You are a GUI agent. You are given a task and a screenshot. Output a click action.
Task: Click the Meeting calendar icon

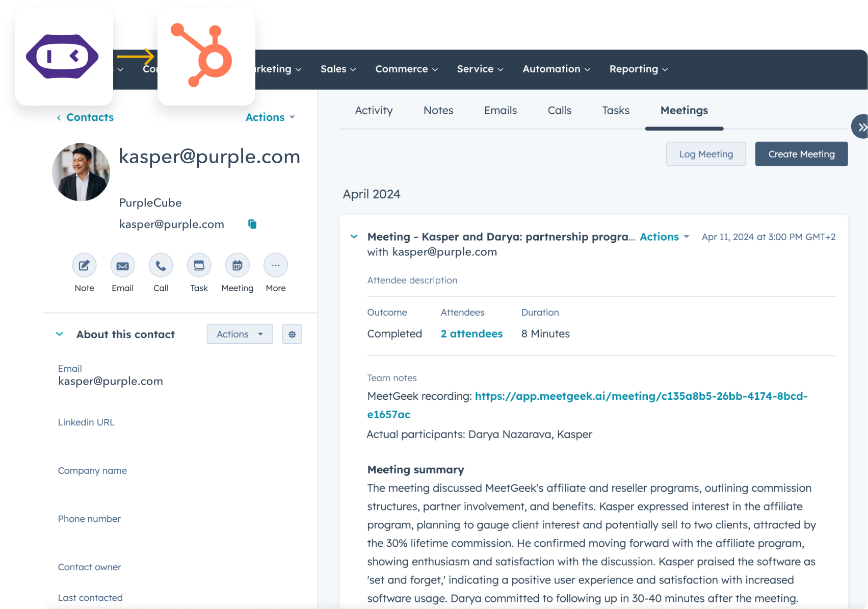tap(237, 266)
